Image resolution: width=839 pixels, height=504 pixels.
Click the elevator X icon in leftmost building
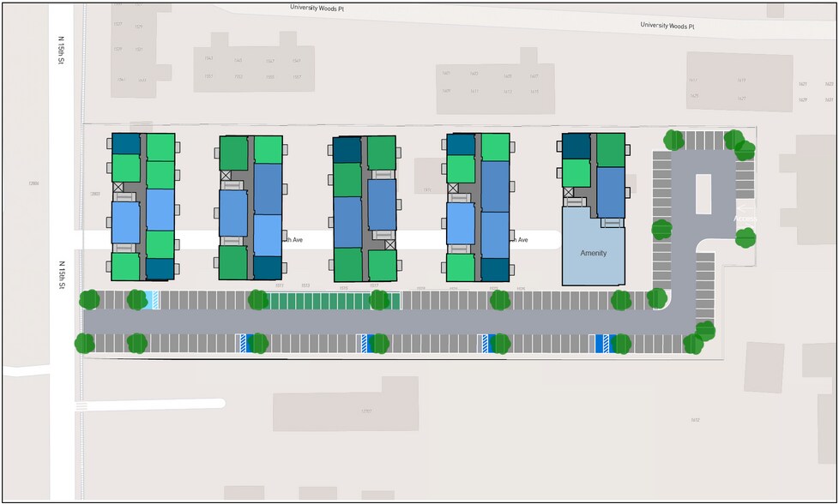click(x=118, y=187)
